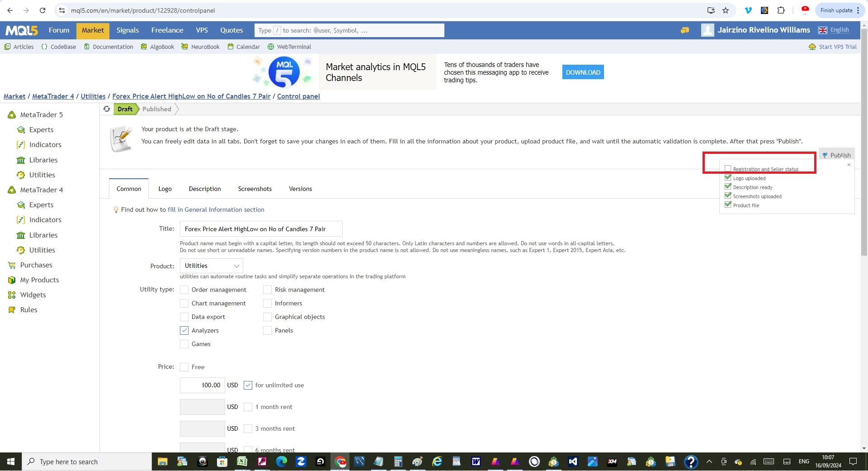The width and height of the screenshot is (868, 471).
Task: Enable the Data export utility type
Action: [184, 317]
